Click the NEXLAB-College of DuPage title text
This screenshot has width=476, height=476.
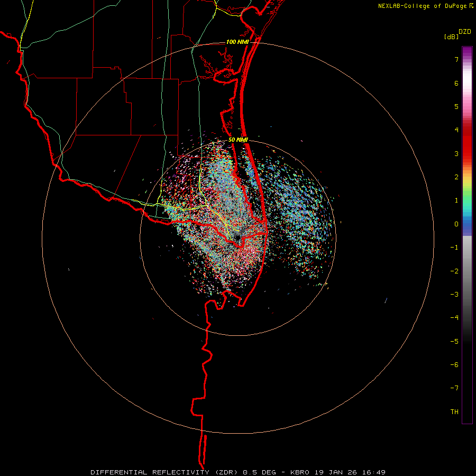point(425,6)
